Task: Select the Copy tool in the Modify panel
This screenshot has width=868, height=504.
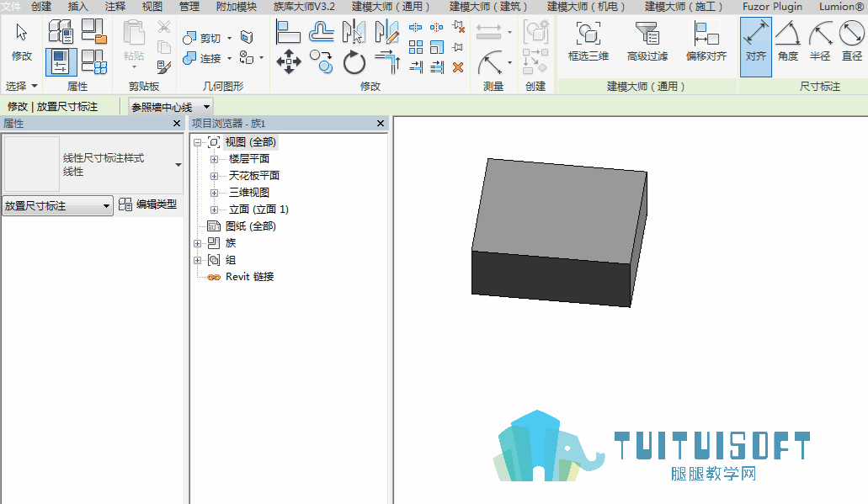Action: (x=321, y=61)
